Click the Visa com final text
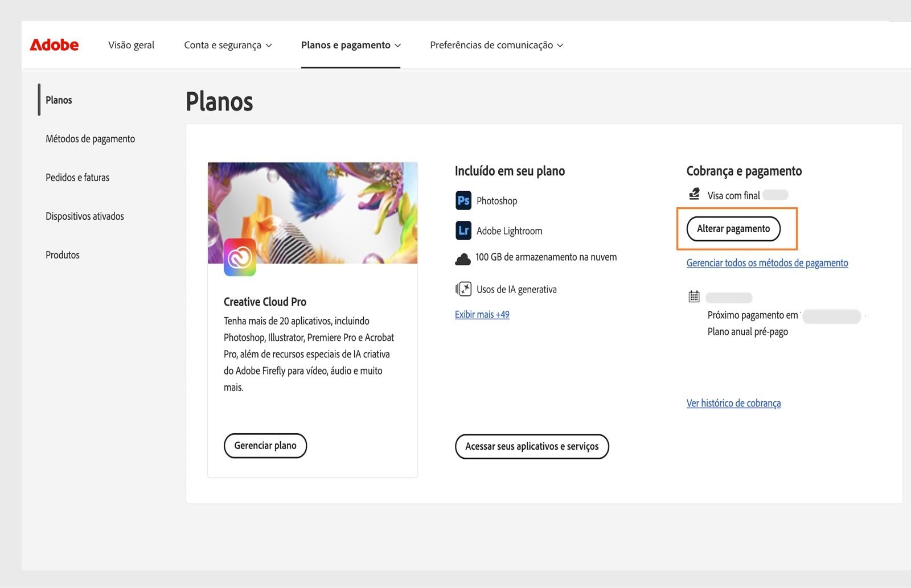Screen dimensions: 911x588 click(733, 195)
